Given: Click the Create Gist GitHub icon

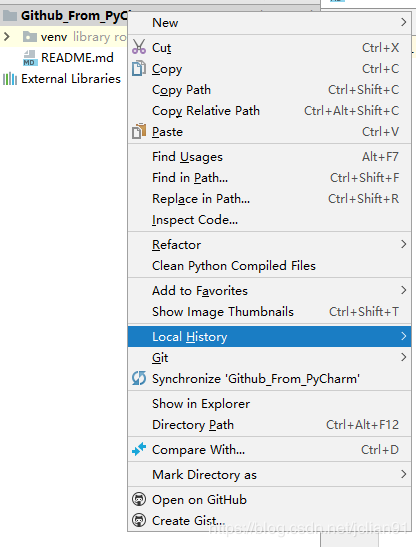Looking at the screenshot, I should [x=139, y=520].
